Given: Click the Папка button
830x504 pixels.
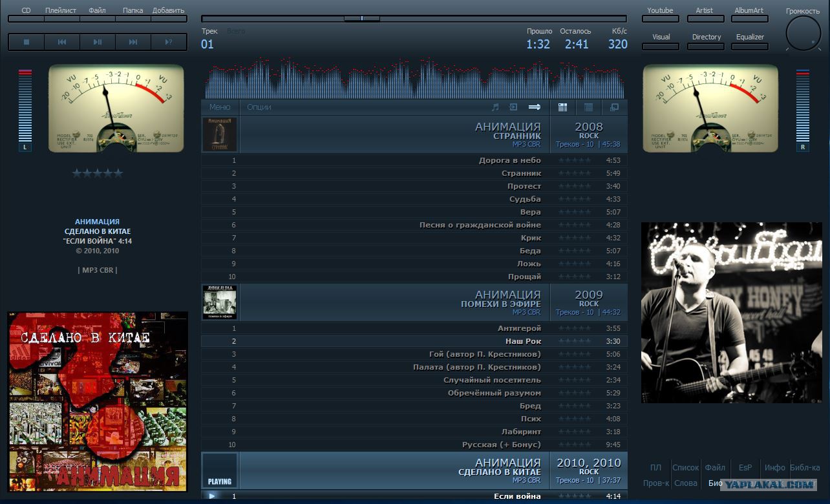Looking at the screenshot, I should 133,14.
